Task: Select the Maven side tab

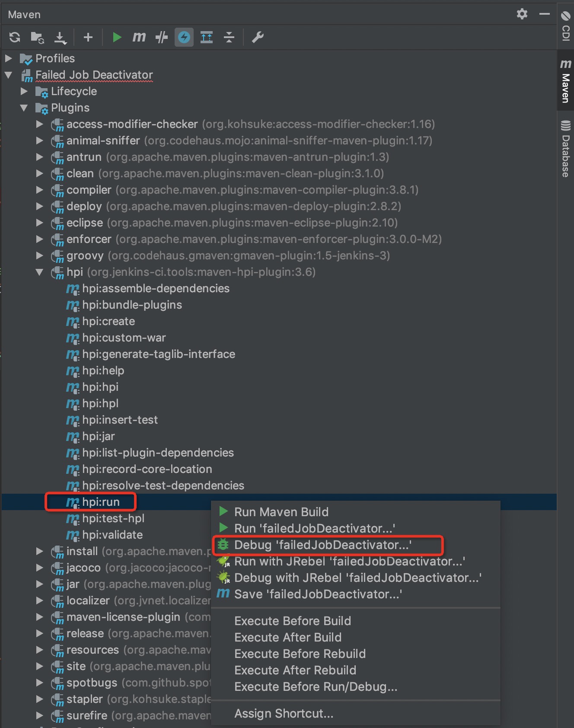Action: pyautogui.click(x=565, y=81)
